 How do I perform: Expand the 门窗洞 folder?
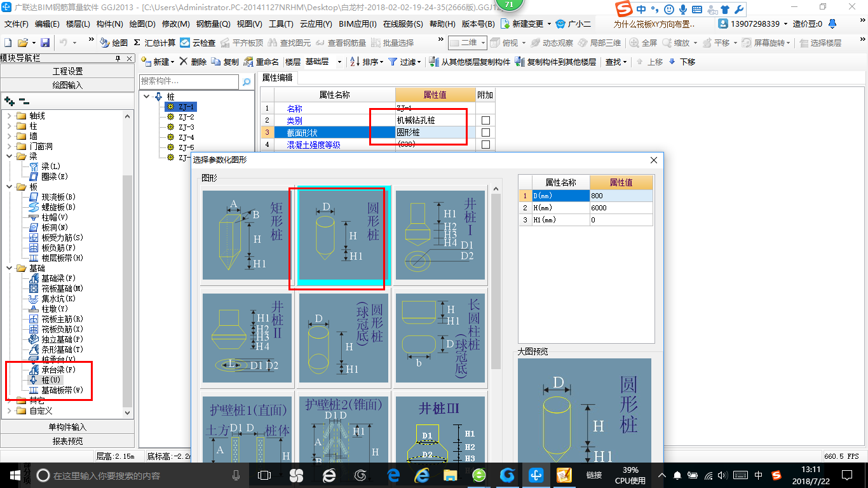(9, 146)
